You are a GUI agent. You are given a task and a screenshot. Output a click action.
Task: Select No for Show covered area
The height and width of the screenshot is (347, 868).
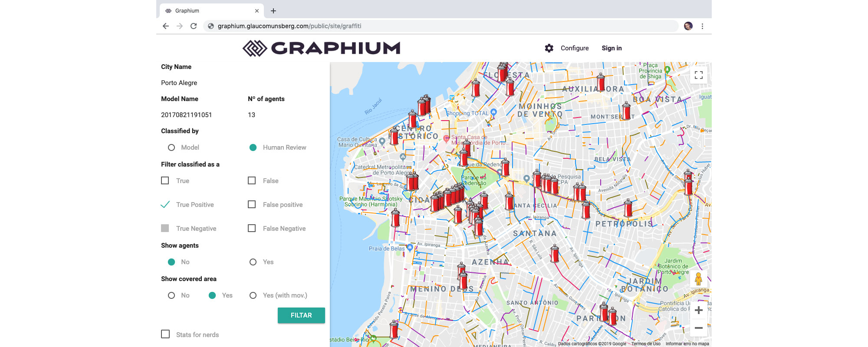coord(171,295)
